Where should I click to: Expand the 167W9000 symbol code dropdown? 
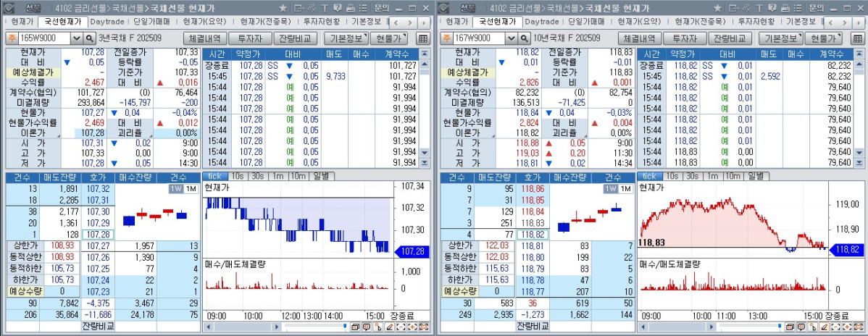[511, 38]
